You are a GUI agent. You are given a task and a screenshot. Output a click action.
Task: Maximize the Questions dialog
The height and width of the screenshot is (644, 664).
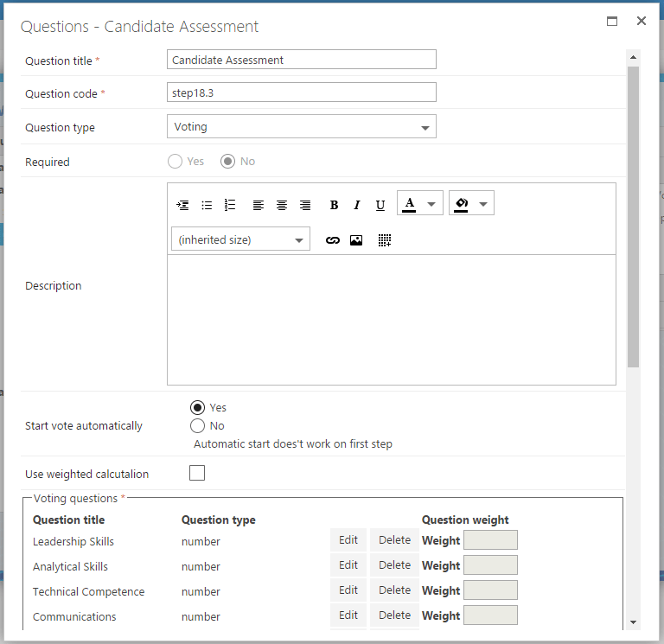click(x=612, y=21)
